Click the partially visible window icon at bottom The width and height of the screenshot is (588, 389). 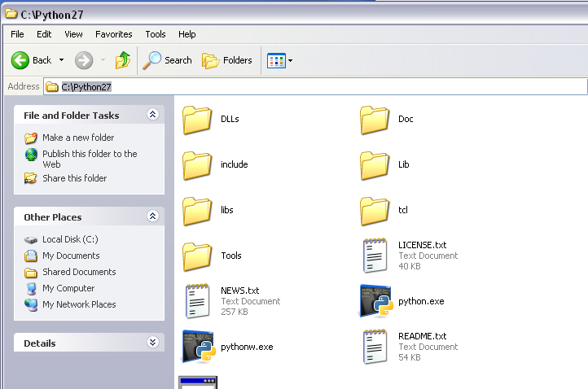coord(198,382)
